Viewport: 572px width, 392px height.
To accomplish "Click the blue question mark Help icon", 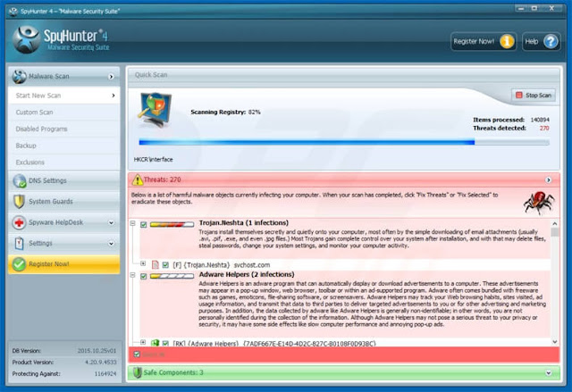I will [551, 42].
